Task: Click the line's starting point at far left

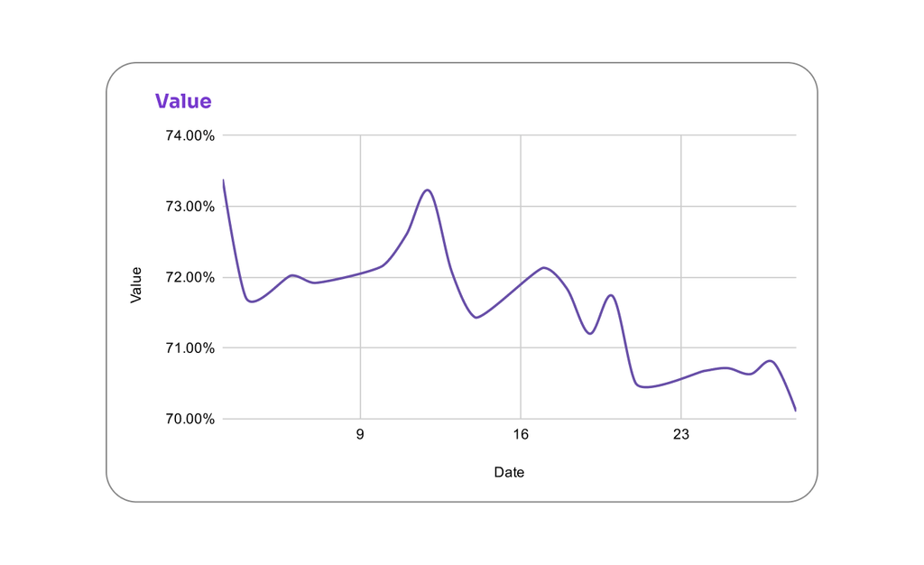Action: tap(223, 180)
